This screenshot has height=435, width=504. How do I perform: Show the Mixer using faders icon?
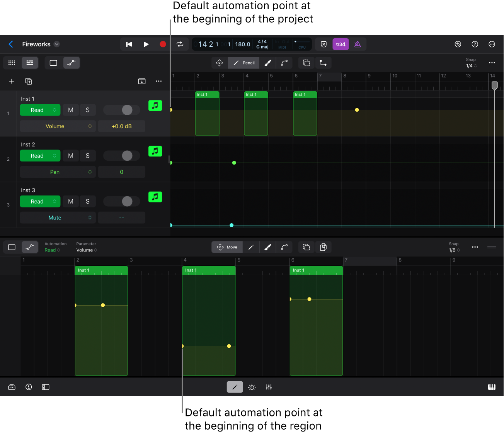(x=269, y=387)
